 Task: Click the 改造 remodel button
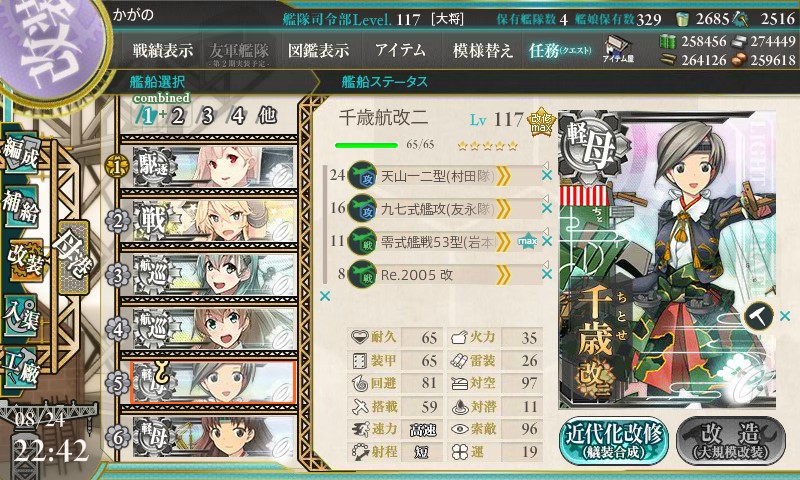[731, 442]
